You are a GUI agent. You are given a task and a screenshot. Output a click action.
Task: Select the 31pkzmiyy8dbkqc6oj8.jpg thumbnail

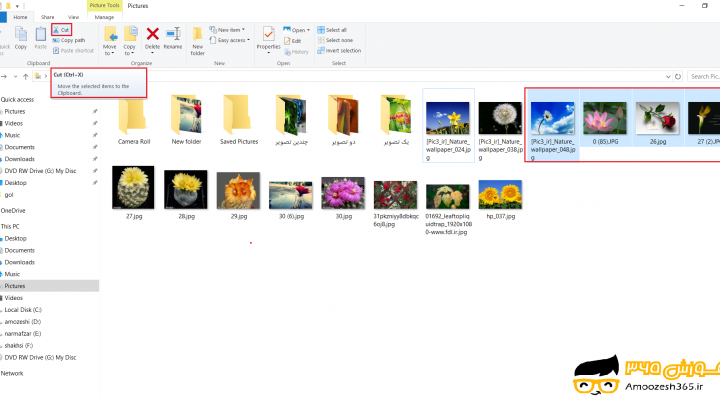395,195
